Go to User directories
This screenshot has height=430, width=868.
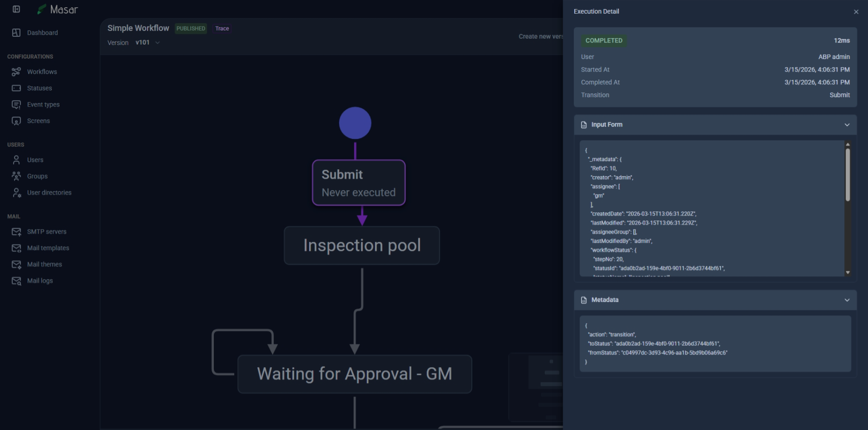coord(49,193)
